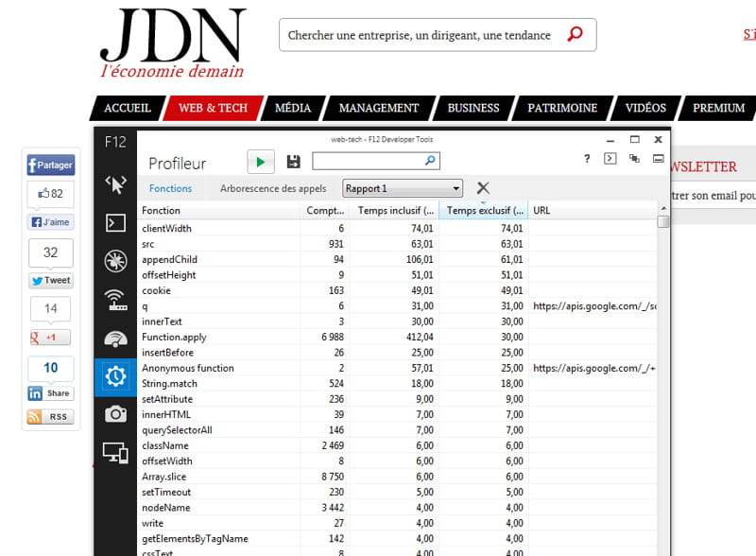Sort by Temps inclusif column header
Viewport: 756px width, 556px height.
(x=394, y=211)
